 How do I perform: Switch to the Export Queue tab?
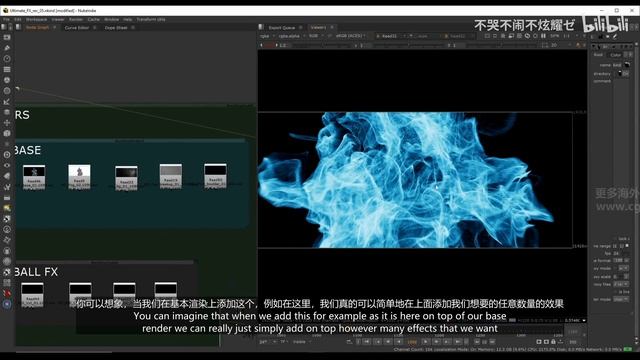pos(282,27)
